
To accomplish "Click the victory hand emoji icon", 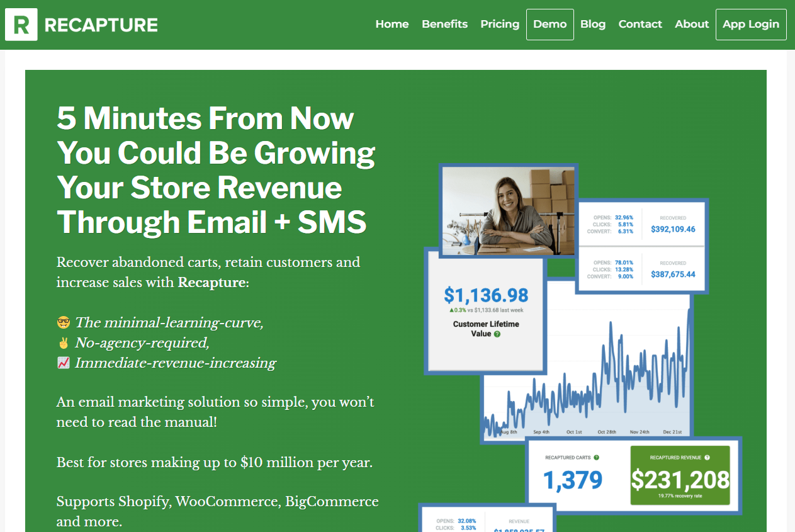I will pyautogui.click(x=64, y=342).
